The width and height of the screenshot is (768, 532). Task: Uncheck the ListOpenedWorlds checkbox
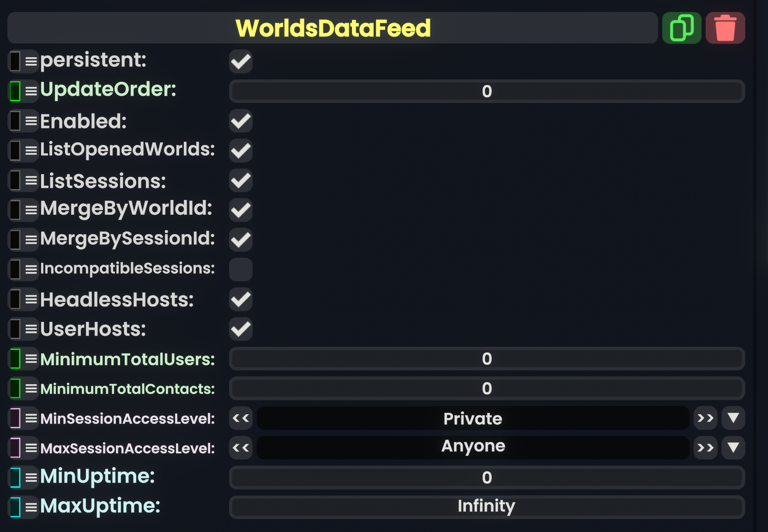241,151
